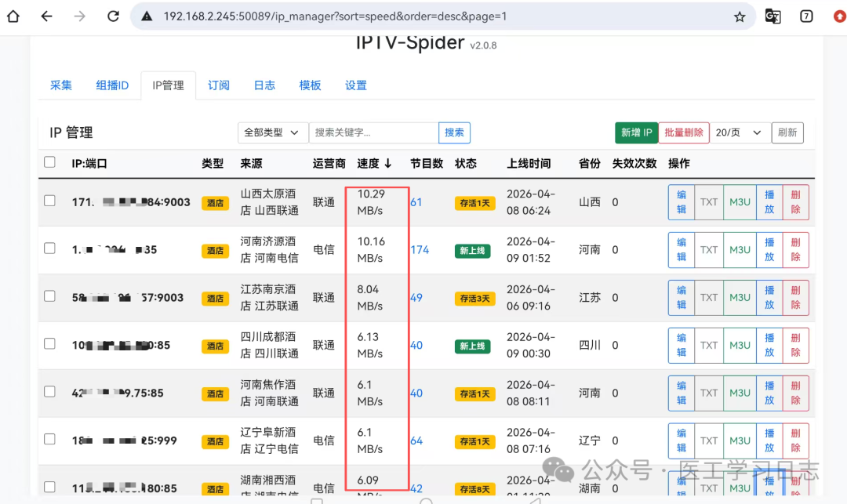Open the translate extension icon

click(x=772, y=16)
